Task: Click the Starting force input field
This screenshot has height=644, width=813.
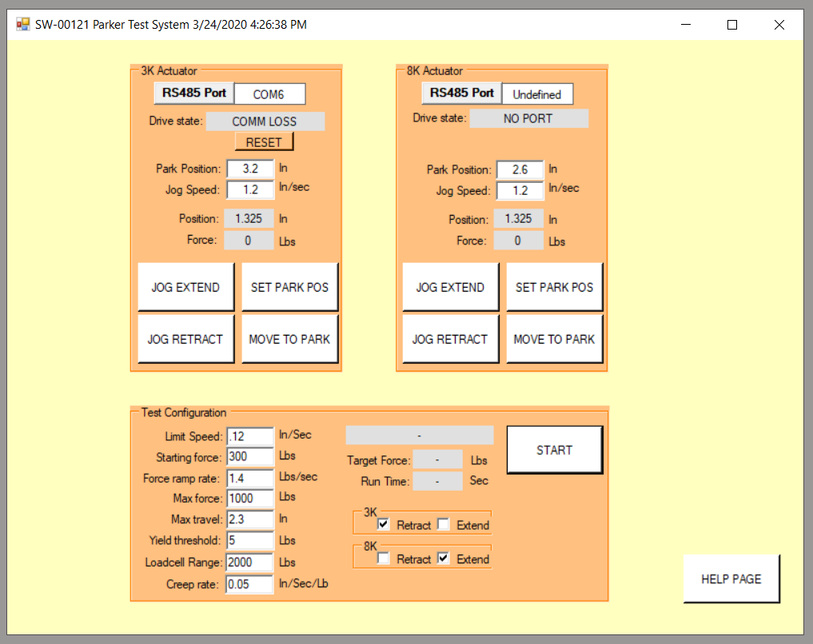Action: [x=250, y=456]
